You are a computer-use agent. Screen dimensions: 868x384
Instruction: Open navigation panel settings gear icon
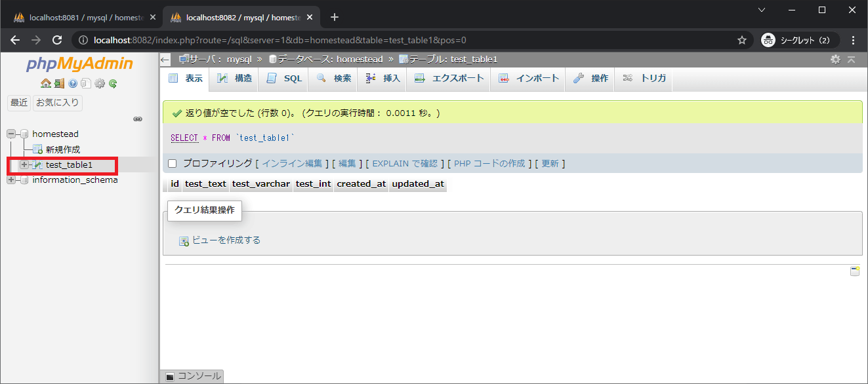100,83
